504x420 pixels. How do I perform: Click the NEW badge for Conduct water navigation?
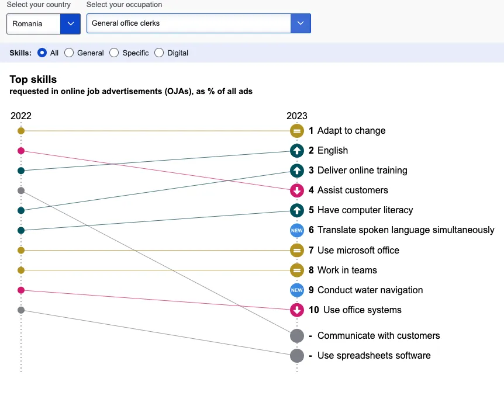[x=297, y=290]
